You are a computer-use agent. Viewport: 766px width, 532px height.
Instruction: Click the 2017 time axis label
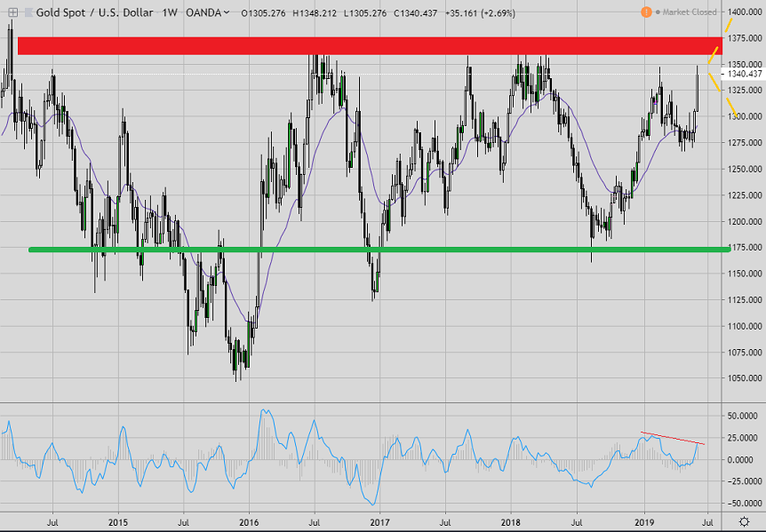point(379,523)
